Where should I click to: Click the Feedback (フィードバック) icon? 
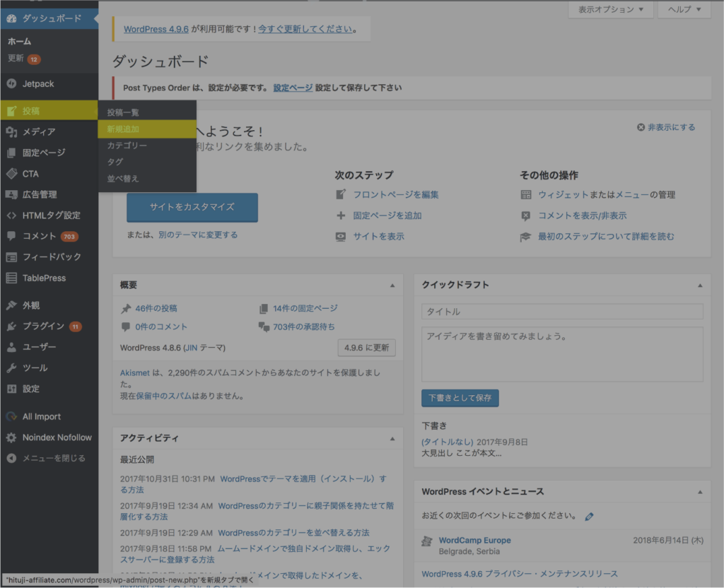(11, 257)
